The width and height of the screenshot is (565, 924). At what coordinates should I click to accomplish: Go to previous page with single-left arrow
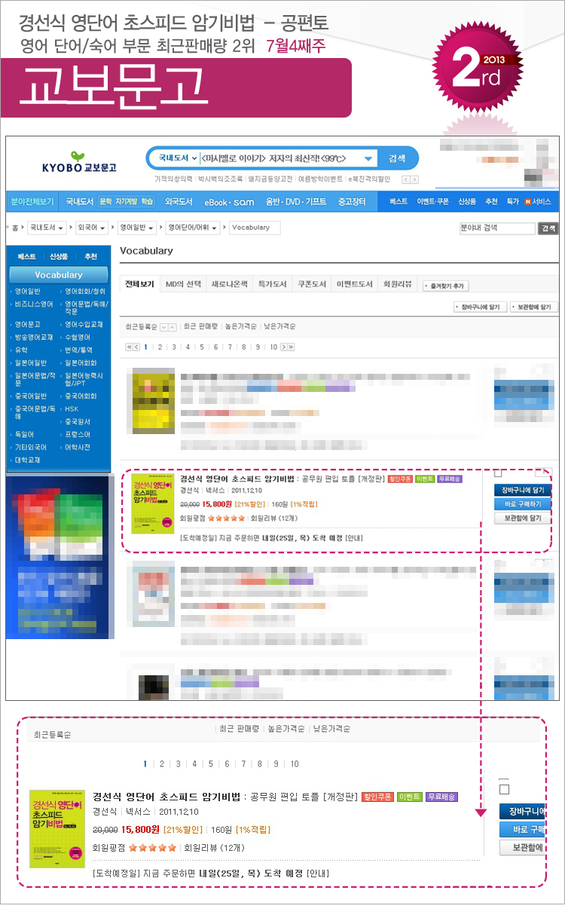[x=137, y=347]
